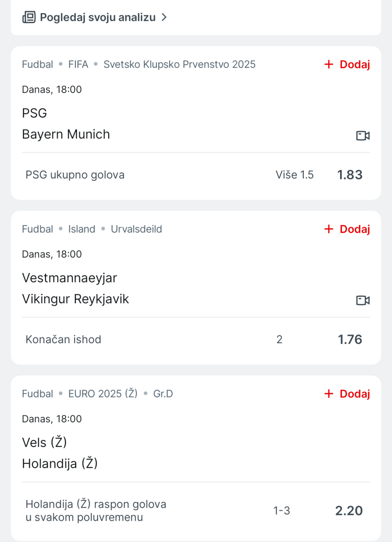The width and height of the screenshot is (392, 542).
Task: Click plus icon for Vestmannaeyjar match Dodaj
Action: click(329, 229)
